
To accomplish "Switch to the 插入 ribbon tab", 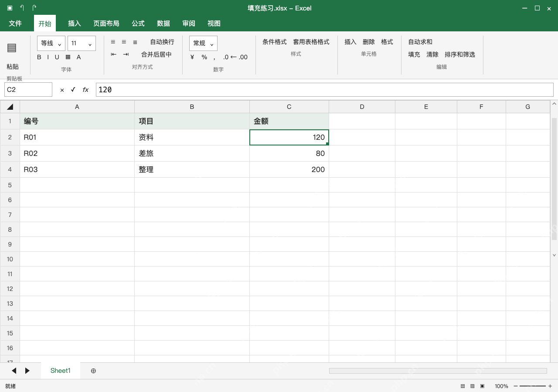I will [75, 24].
